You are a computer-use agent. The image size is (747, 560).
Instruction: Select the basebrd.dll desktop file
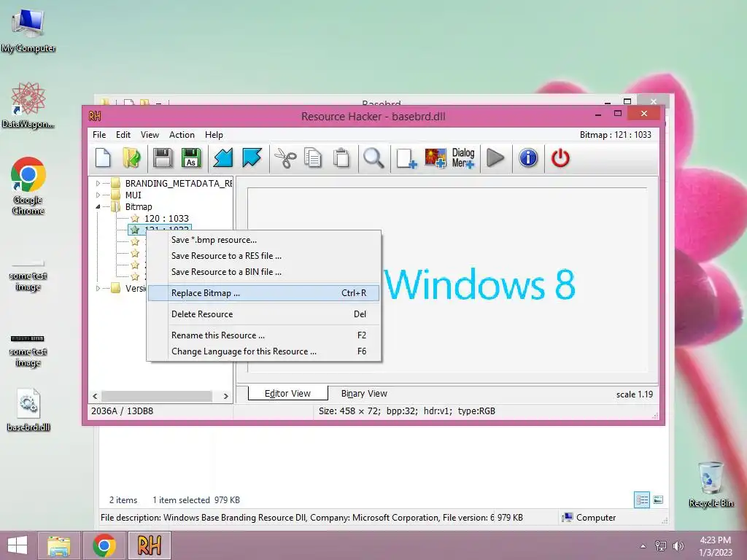(x=28, y=410)
